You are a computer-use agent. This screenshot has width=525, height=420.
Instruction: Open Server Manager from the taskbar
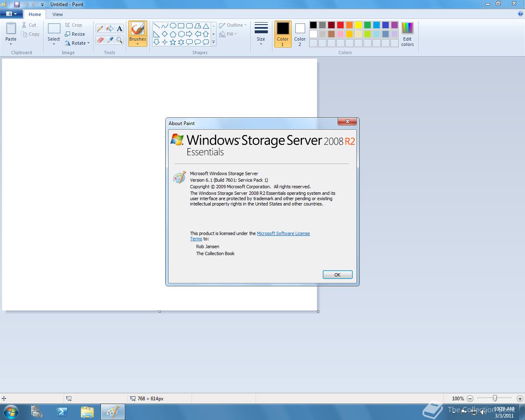point(37,412)
